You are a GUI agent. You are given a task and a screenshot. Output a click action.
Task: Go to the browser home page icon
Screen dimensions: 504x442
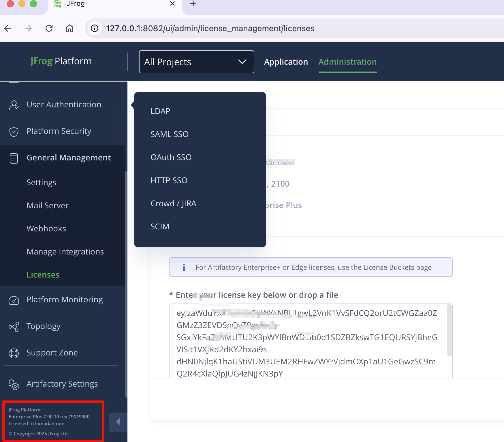pyautogui.click(x=70, y=28)
